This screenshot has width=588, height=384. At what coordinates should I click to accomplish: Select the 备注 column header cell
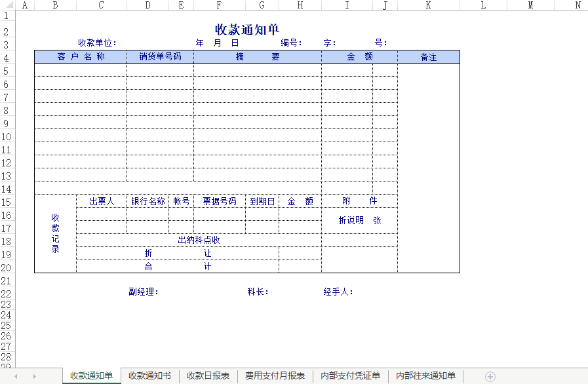(428, 56)
